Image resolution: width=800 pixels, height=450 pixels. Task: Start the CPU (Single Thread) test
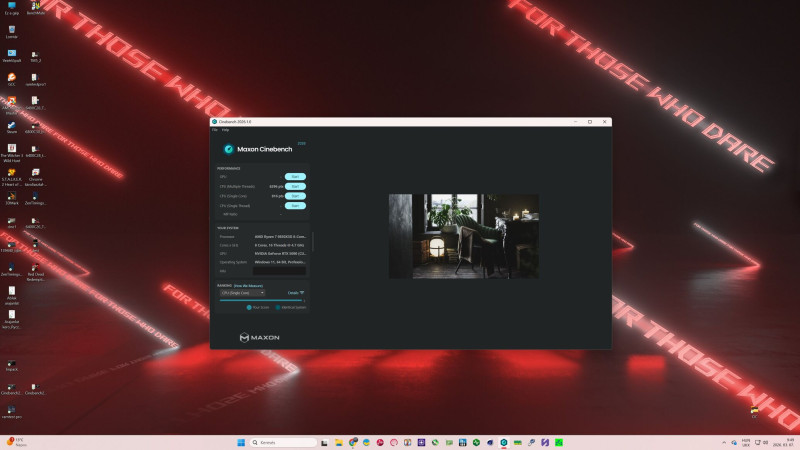point(295,206)
